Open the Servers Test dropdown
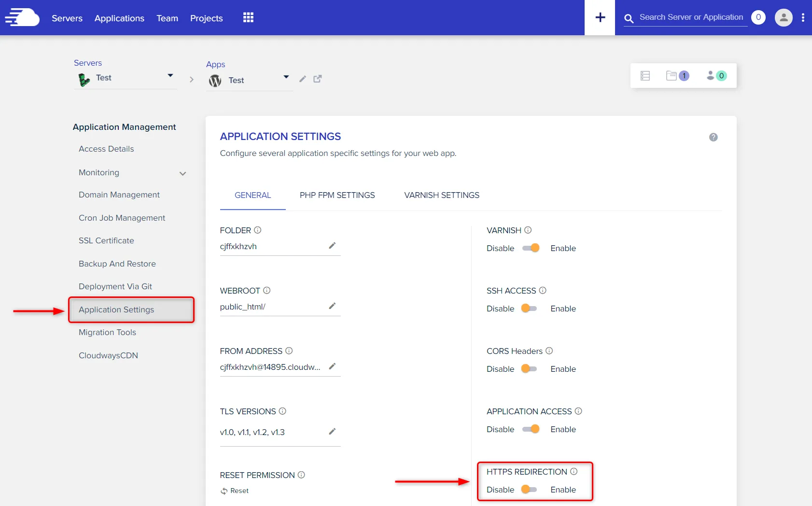This screenshot has height=506, width=812. click(x=126, y=78)
